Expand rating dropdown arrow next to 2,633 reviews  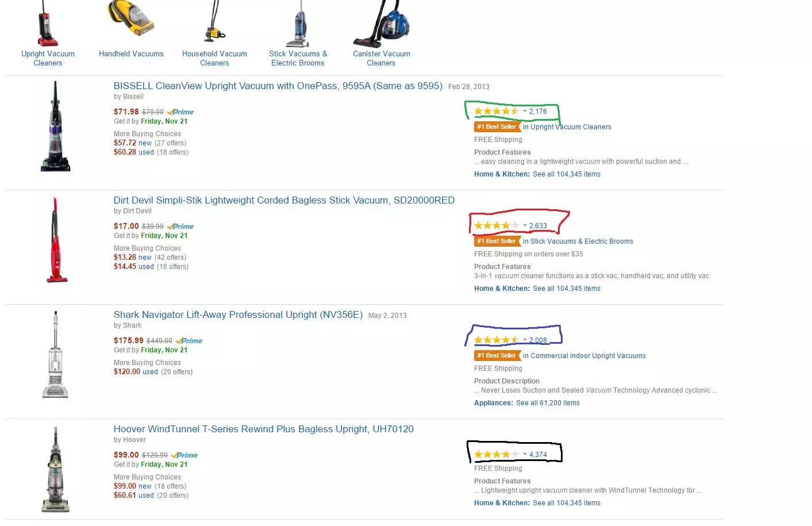[x=525, y=226]
